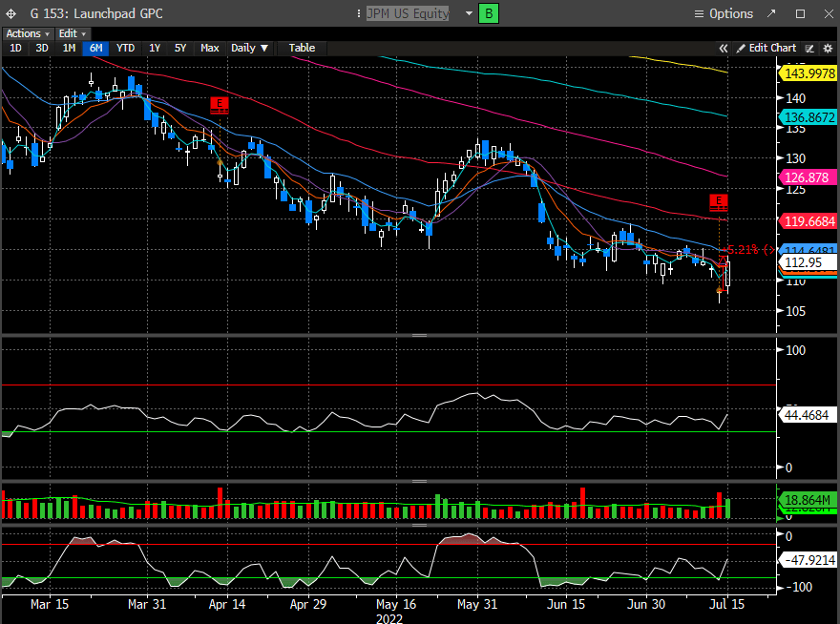Pop out the chart with the arrow icon
Screen dimensions: 840x624
coord(771,13)
